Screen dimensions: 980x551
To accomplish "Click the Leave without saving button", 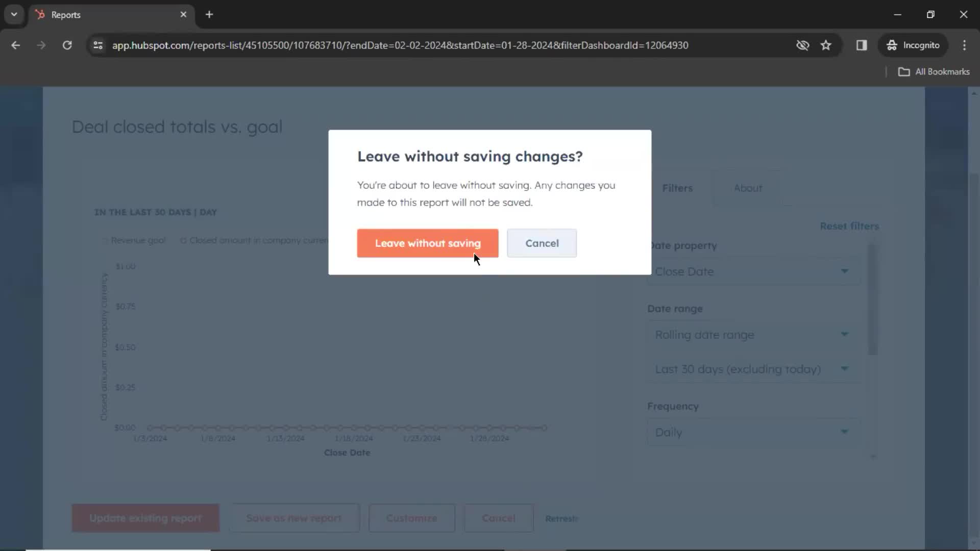I will tap(429, 243).
